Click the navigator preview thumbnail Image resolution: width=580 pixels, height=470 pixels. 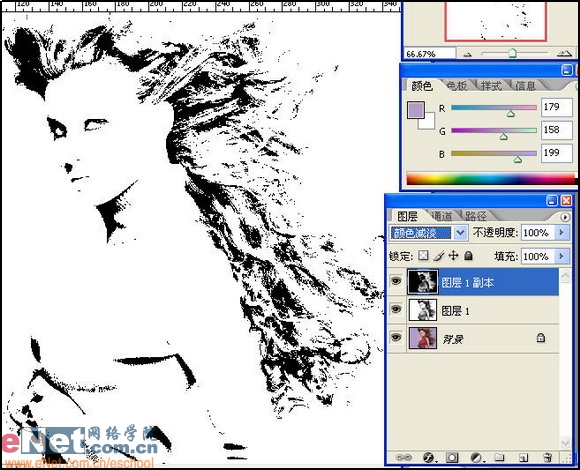[495, 21]
